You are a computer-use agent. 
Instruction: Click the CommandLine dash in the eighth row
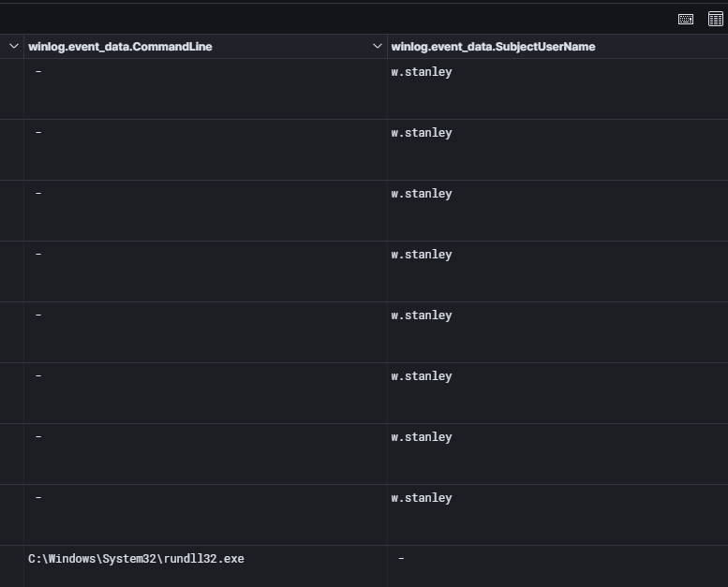click(x=38, y=498)
